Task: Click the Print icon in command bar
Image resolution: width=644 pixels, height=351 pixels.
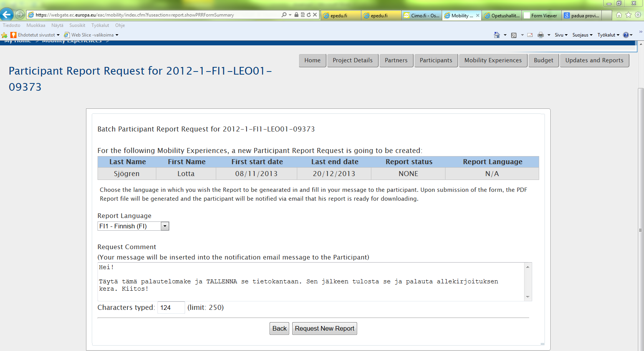Action: tap(541, 35)
